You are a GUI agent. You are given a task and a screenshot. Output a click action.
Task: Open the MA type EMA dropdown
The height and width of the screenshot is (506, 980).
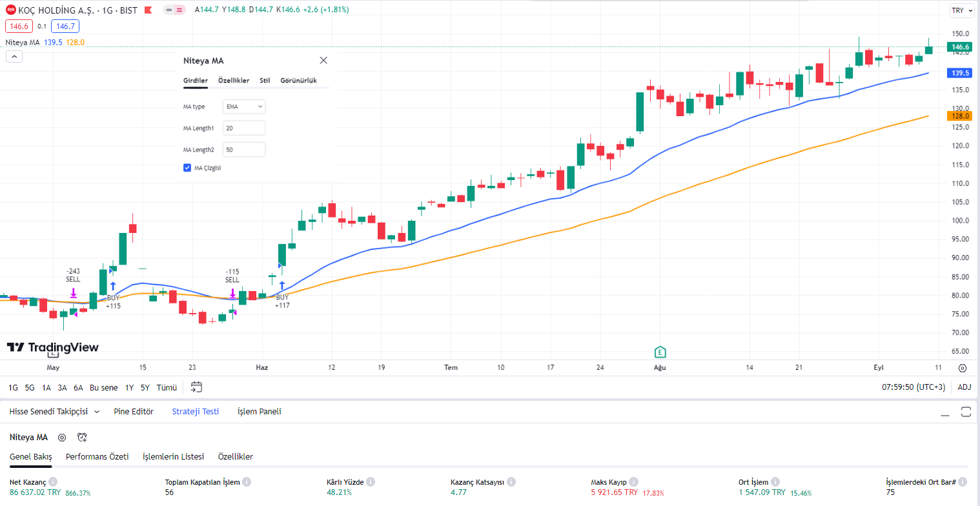[243, 106]
